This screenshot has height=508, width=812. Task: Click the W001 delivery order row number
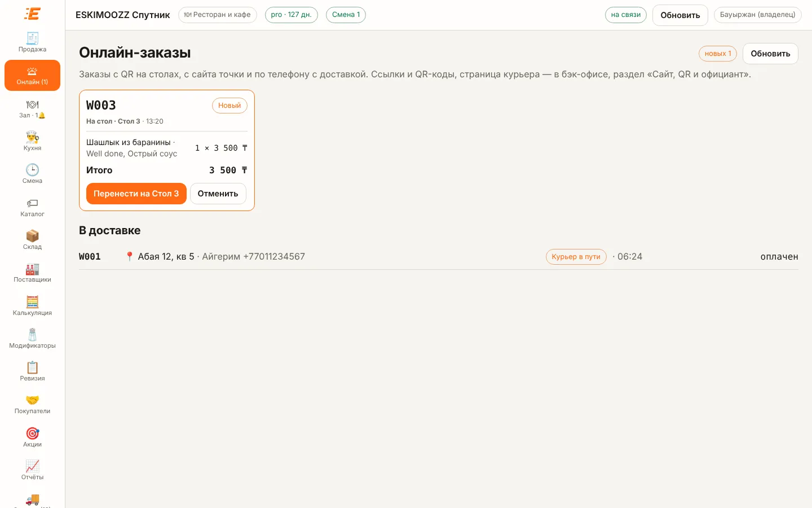(x=90, y=257)
